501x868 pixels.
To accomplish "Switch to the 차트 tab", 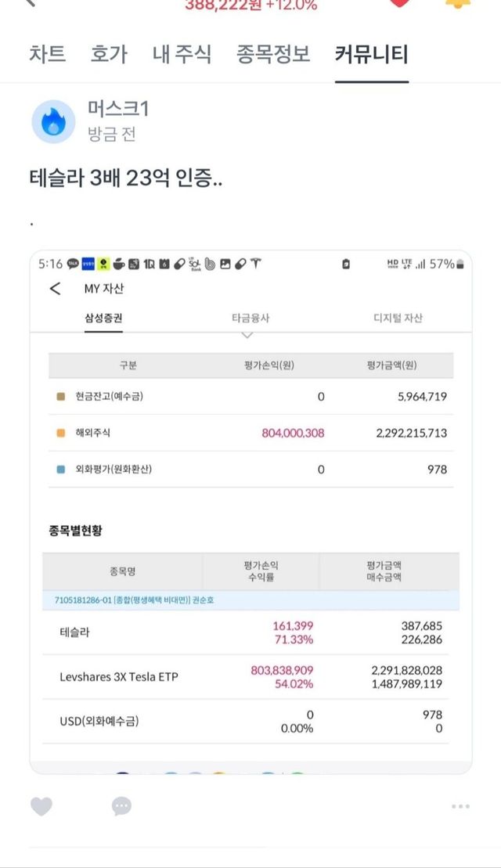I will pyautogui.click(x=48, y=55).
